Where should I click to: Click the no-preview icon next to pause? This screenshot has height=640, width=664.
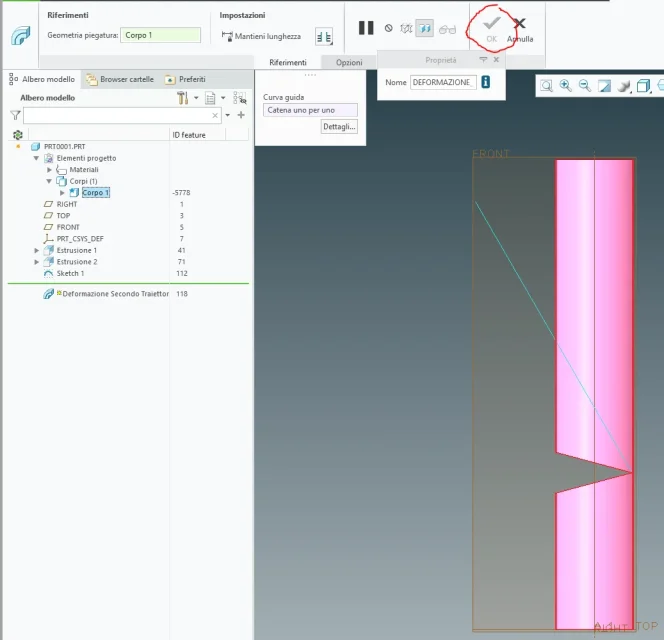pyautogui.click(x=388, y=29)
